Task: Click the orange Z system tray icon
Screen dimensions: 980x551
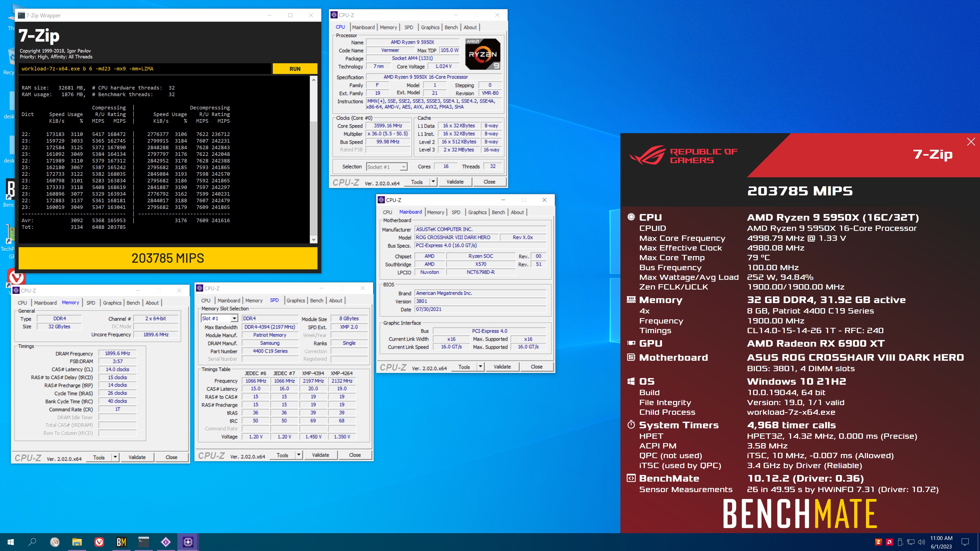Action: pyautogui.click(x=878, y=542)
